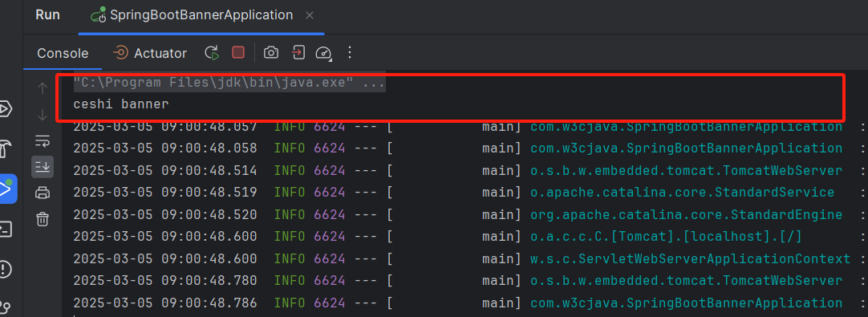This screenshot has height=317, width=868.
Task: Clear console output with the trash icon
Action: coord(43,219)
